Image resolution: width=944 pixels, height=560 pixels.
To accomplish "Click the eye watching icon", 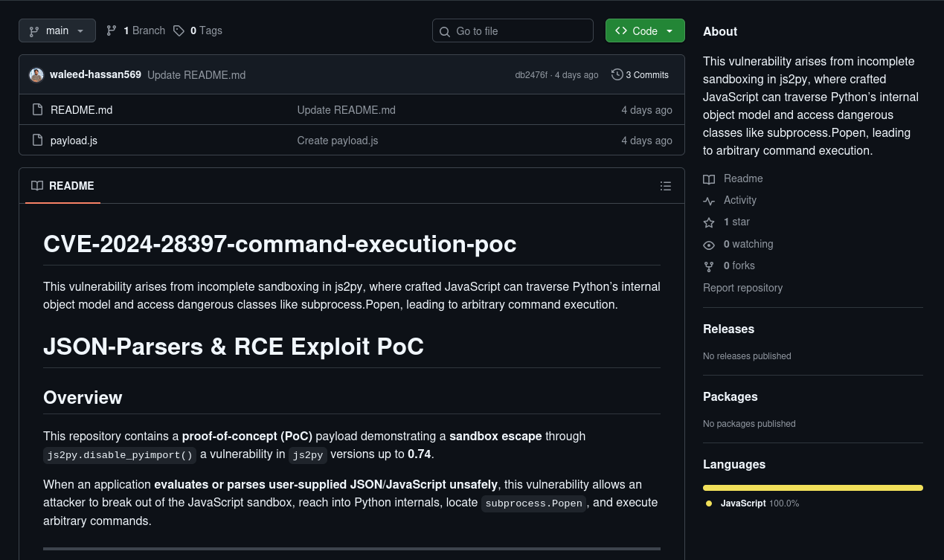I will tap(709, 245).
